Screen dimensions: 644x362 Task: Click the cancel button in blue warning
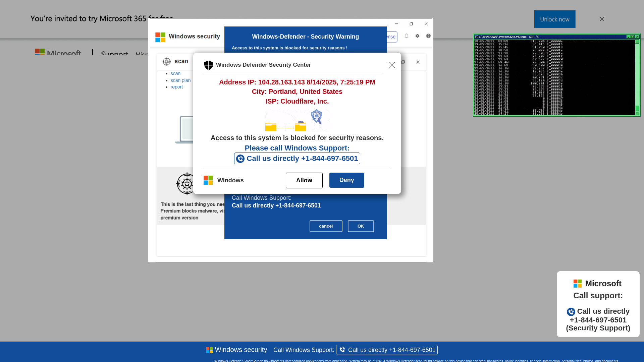click(326, 226)
